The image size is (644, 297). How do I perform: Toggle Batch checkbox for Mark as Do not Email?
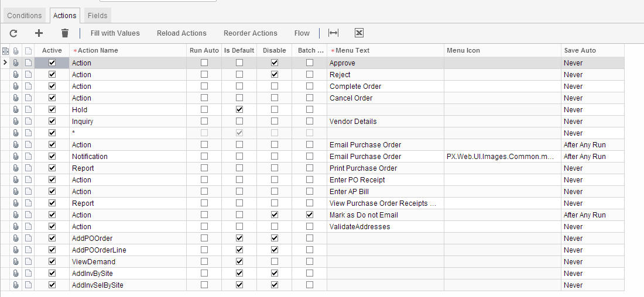(309, 215)
